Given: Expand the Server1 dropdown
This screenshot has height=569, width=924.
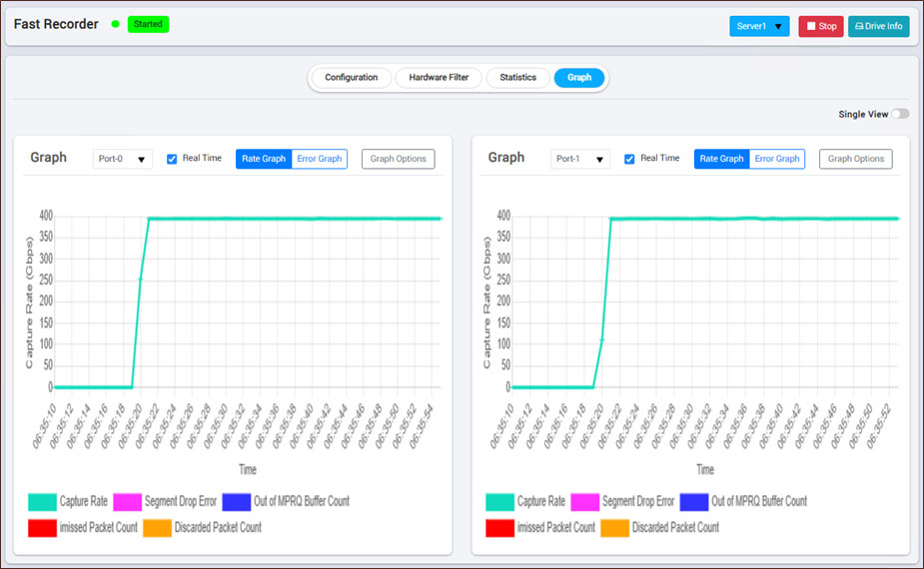Looking at the screenshot, I should point(759,27).
